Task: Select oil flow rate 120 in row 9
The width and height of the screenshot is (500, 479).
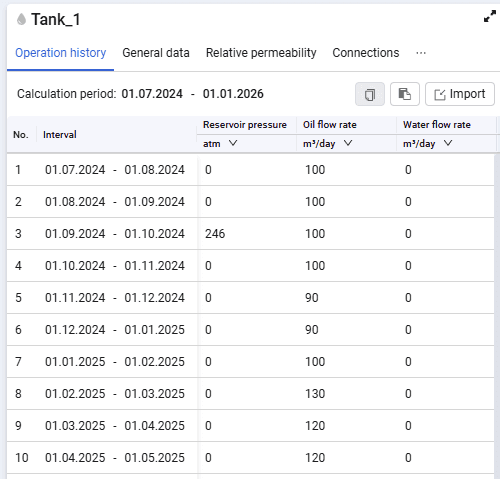Action: point(346,426)
